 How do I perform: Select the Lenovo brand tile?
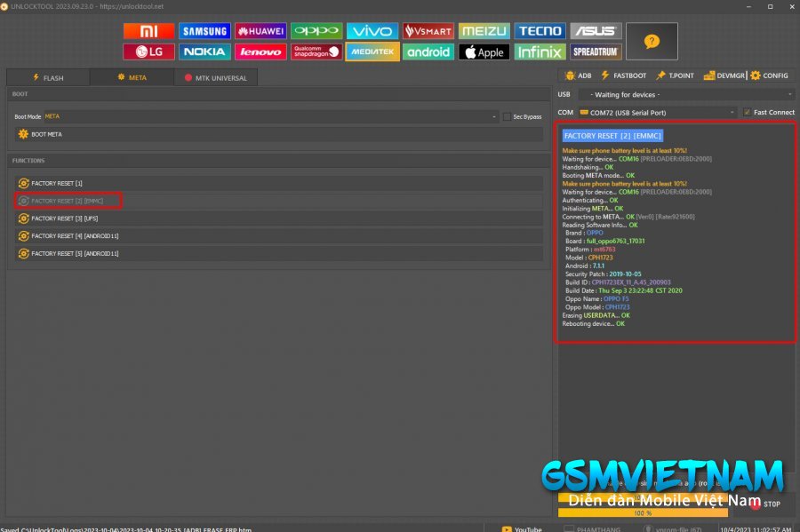(x=260, y=52)
